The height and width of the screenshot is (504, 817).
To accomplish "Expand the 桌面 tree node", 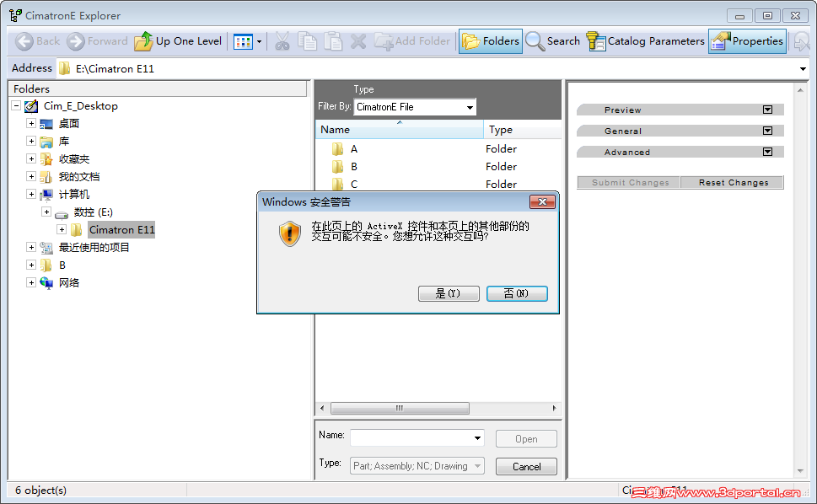I will [31, 123].
